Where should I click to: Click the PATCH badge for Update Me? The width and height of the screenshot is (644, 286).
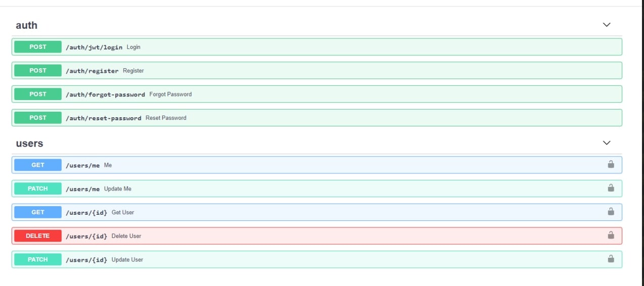[x=38, y=188]
